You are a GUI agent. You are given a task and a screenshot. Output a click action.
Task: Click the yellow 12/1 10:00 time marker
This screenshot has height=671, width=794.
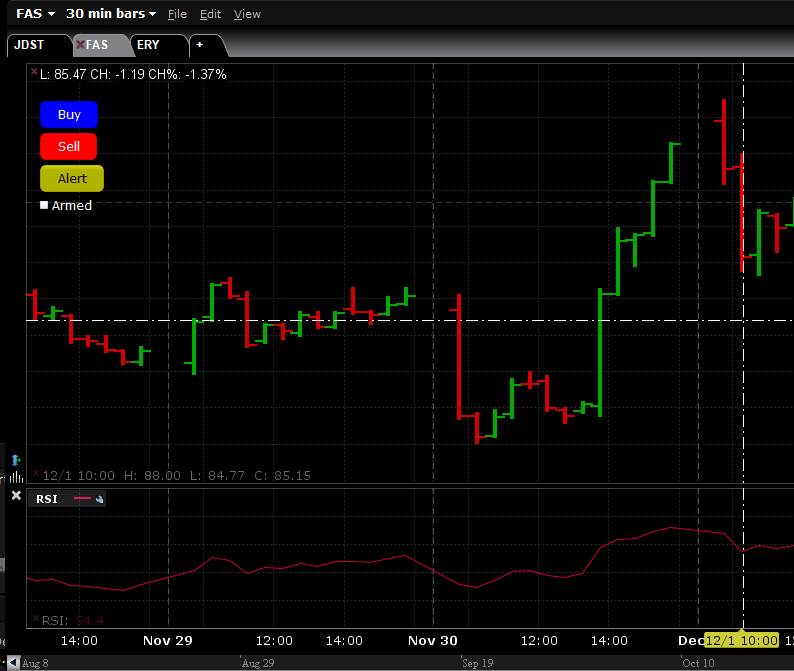tap(741, 640)
